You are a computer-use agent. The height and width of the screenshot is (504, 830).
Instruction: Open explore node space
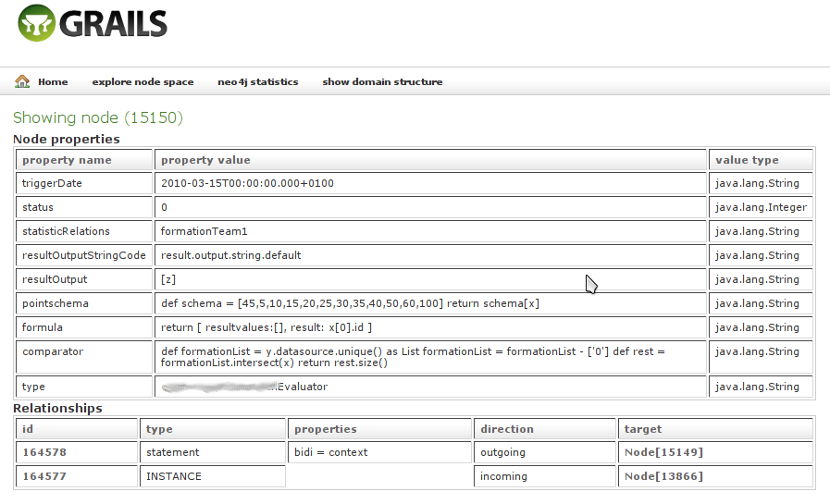[142, 82]
